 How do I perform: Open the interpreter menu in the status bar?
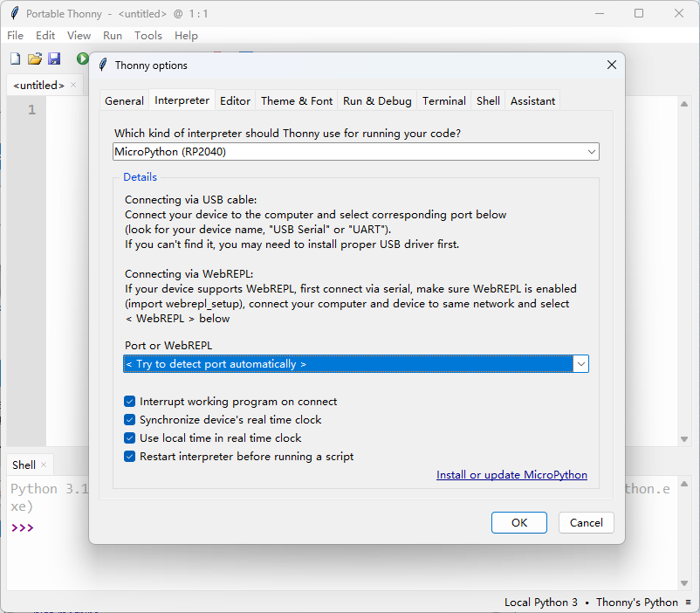pos(688,603)
